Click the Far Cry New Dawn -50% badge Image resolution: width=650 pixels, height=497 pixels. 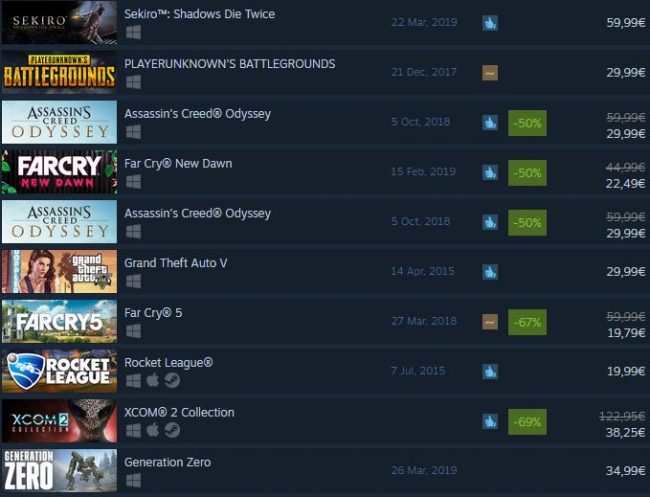(527, 173)
